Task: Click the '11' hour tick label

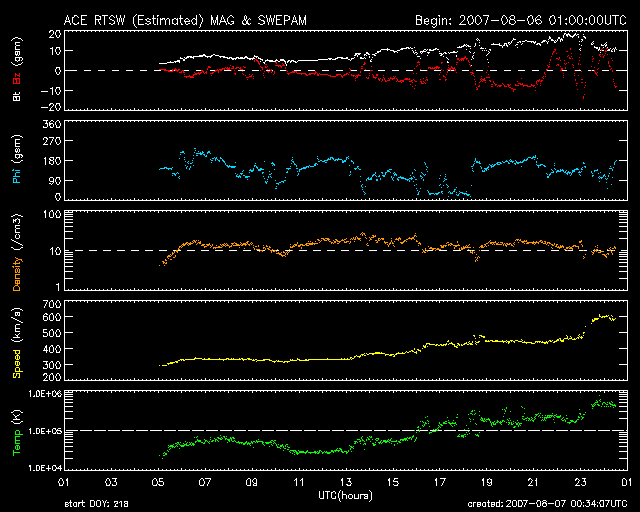Action: click(x=299, y=482)
